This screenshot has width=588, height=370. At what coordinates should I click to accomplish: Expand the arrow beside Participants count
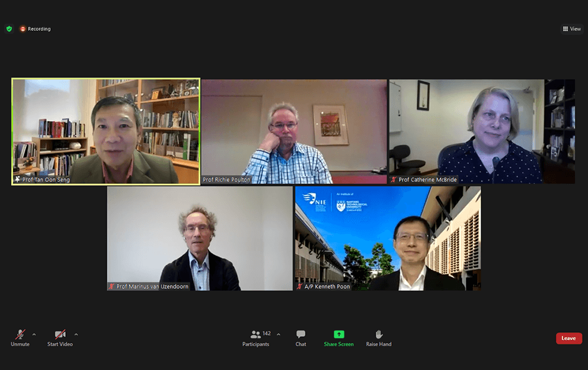pyautogui.click(x=278, y=334)
